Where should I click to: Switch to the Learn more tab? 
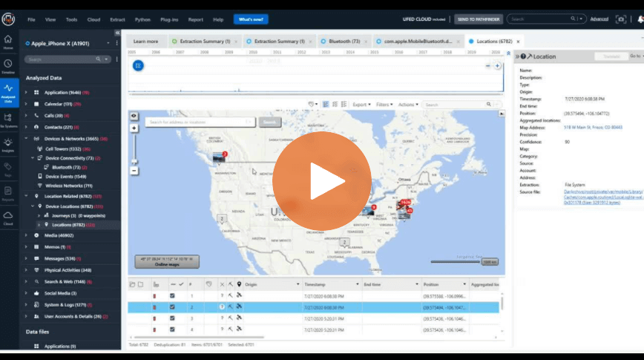145,41
